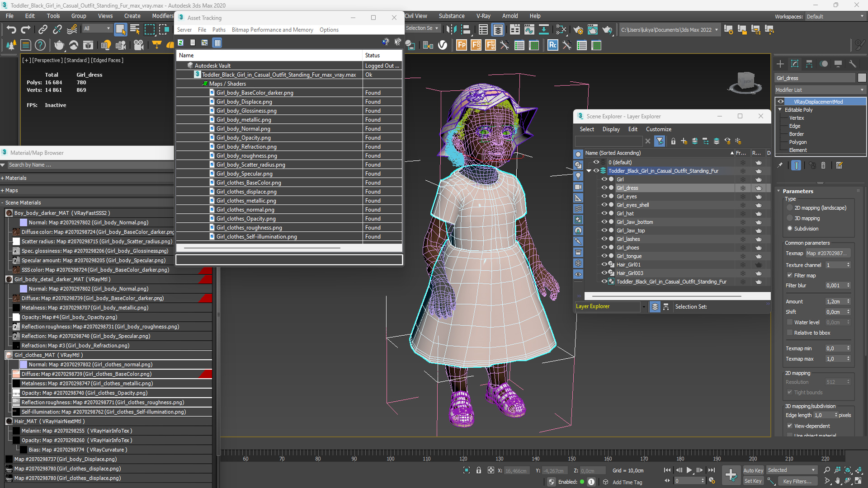This screenshot has width=868, height=488.
Task: Click Girl_dress object color swatch
Action: tap(862, 78)
